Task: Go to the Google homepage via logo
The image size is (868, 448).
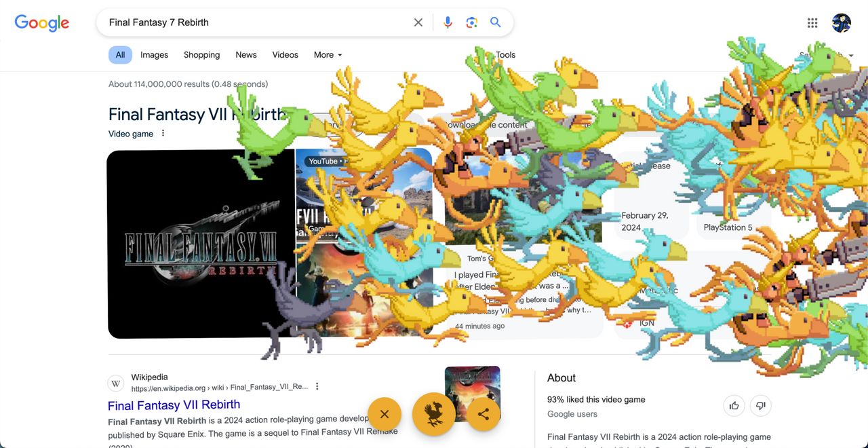Action: (x=42, y=23)
